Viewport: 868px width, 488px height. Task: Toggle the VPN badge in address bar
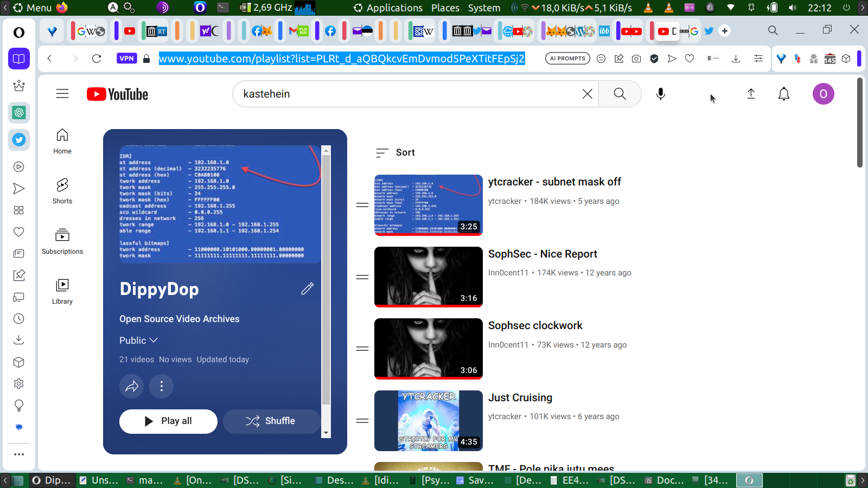tap(126, 59)
